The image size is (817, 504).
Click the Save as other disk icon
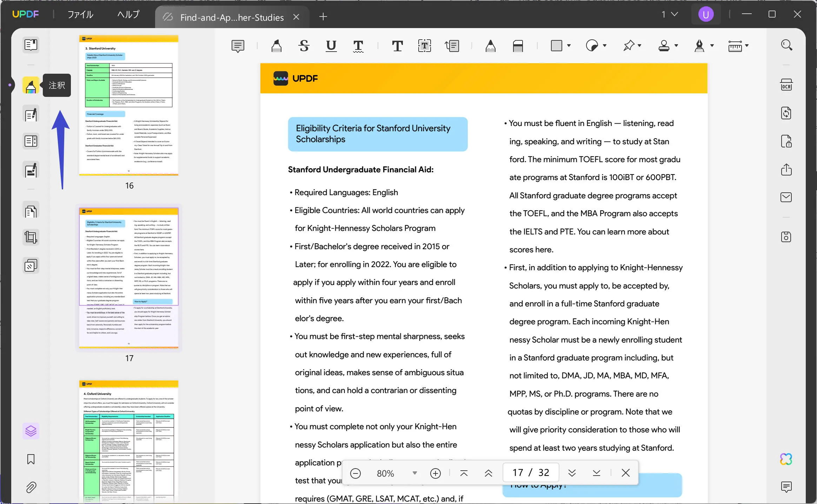pyautogui.click(x=786, y=237)
